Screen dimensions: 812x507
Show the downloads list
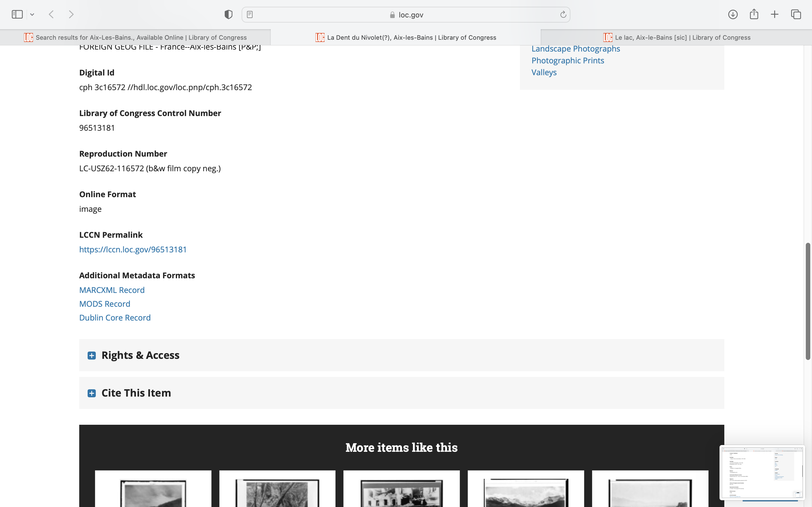coord(732,14)
